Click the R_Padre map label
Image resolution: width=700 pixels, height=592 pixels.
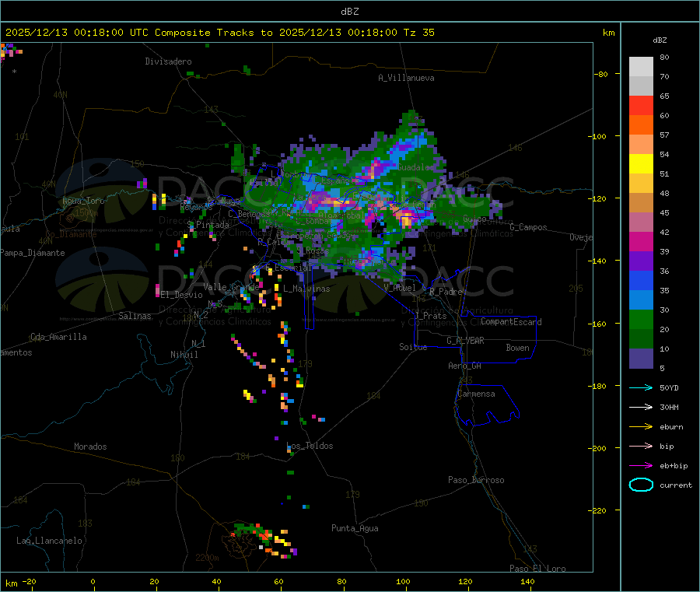pos(446,292)
